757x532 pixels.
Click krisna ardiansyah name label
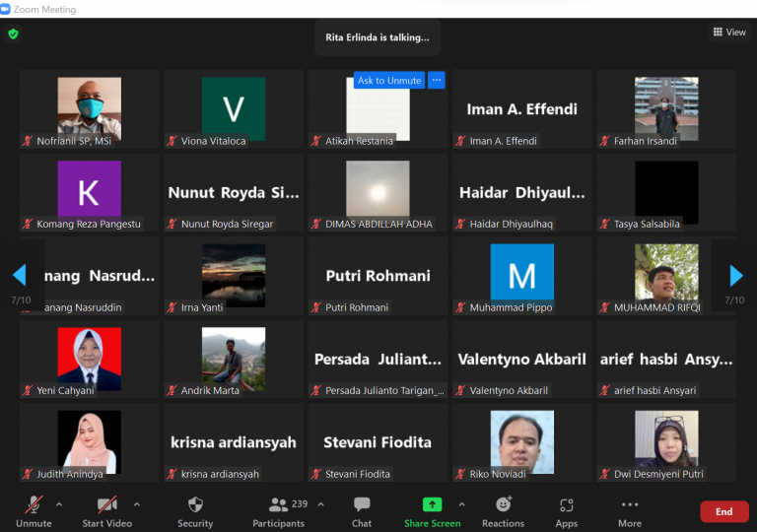[x=220, y=474]
